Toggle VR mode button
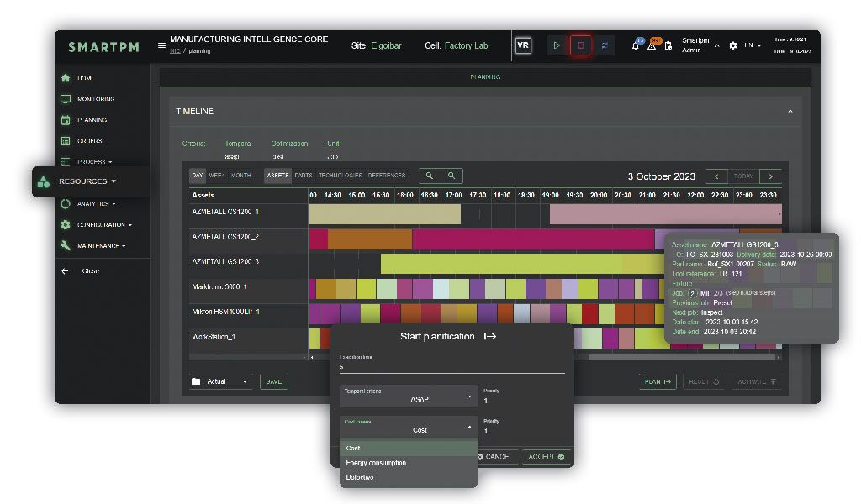This screenshot has width=861, height=504. click(523, 45)
